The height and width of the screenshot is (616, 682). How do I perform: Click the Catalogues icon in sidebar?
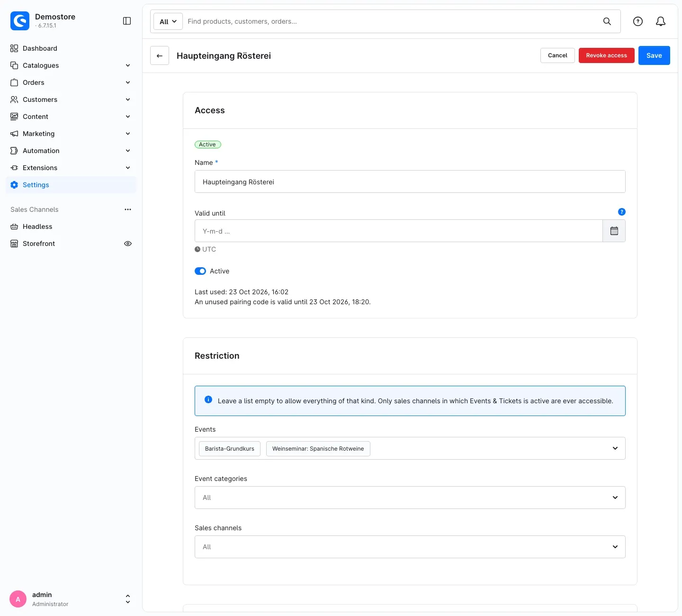[14, 65]
